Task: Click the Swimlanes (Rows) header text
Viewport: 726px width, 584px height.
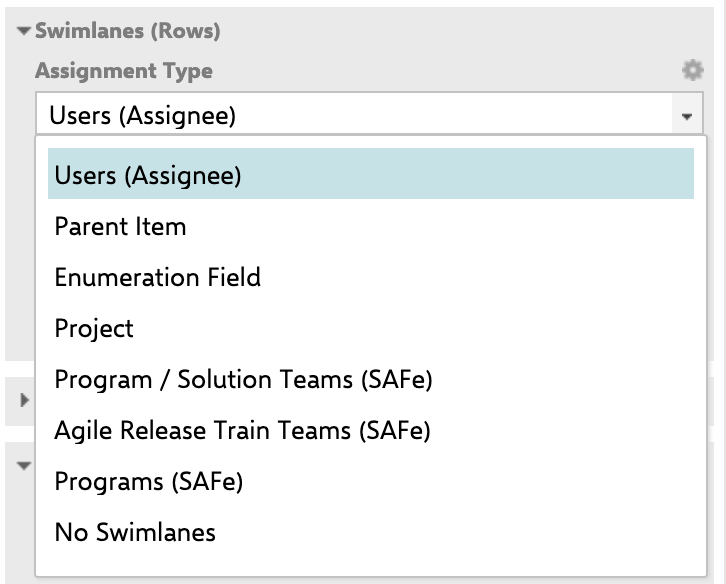Action: [128, 31]
